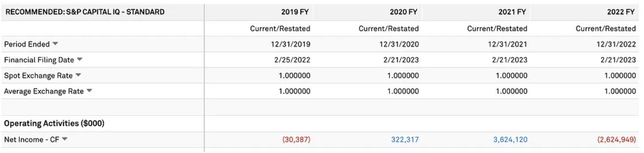Select the 2020 FY column header

pyautogui.click(x=404, y=12)
